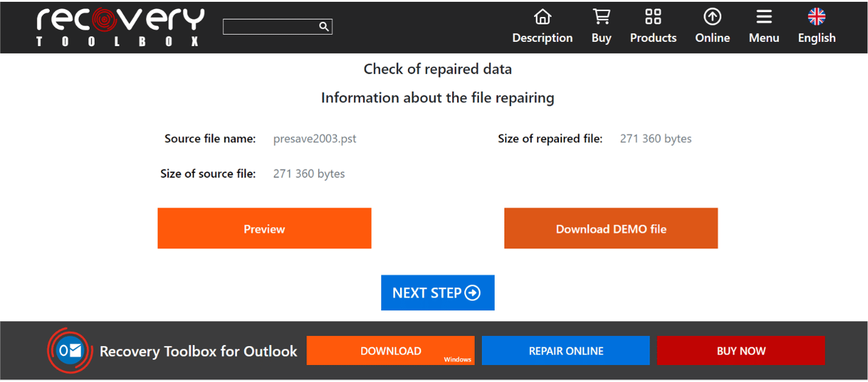Screen dimensions: 868x382
Task: Click the 'Check of repaired data' heading
Action: click(438, 69)
